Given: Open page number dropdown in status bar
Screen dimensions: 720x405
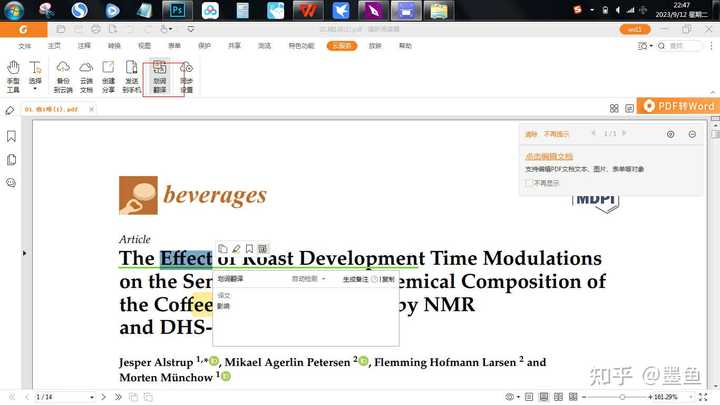Looking at the screenshot, I should pos(92,397).
